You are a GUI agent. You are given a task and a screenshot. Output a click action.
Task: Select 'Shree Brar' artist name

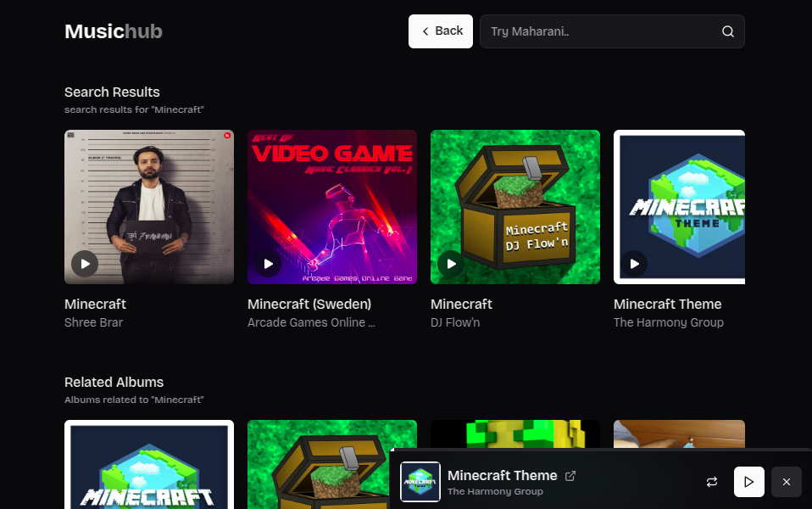[94, 322]
